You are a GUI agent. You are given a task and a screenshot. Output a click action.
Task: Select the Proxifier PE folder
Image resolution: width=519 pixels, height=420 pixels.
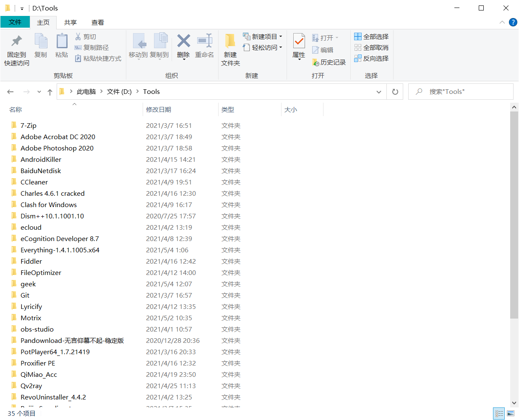[38, 363]
